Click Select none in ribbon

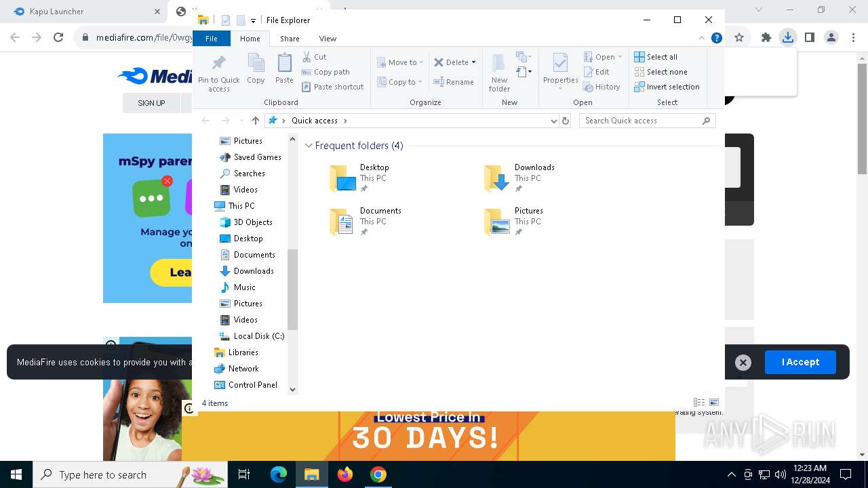pyautogui.click(x=660, y=72)
